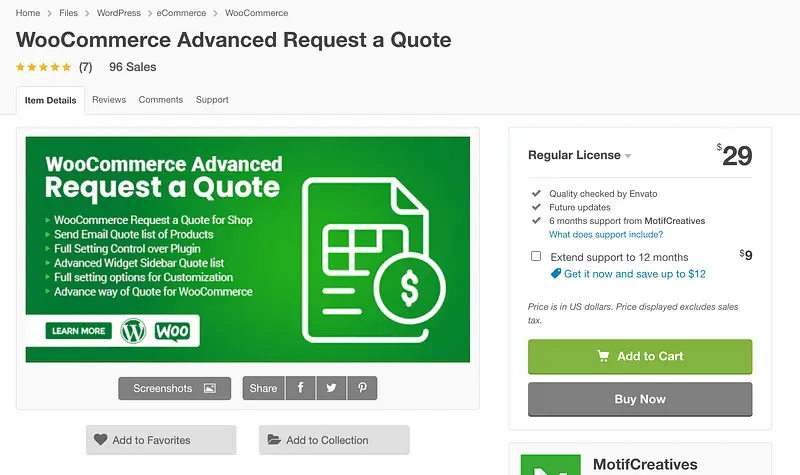Screen dimensions: 800x475
Task: Click the $29 price
Action: tap(734, 155)
